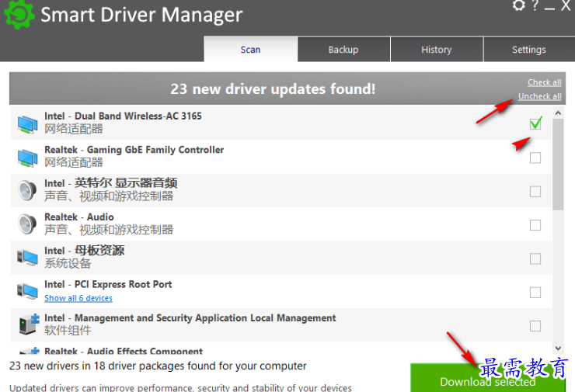Viewport: 575px width, 392px height.
Task: Enable the Intel 母板资源 driver checkbox
Action: (x=535, y=258)
